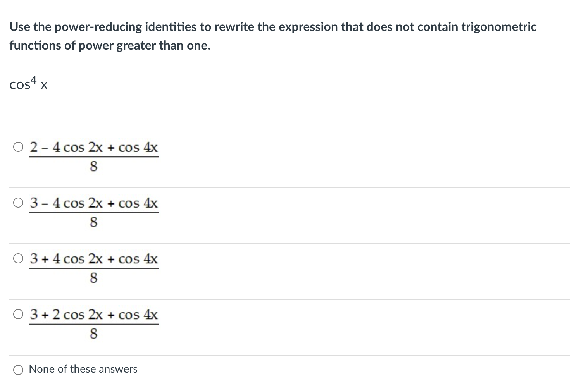This screenshot has width=579, height=392.
Task: Click the fraction 2 - 4 cos 2x + cos 4x
Action: pos(93,147)
